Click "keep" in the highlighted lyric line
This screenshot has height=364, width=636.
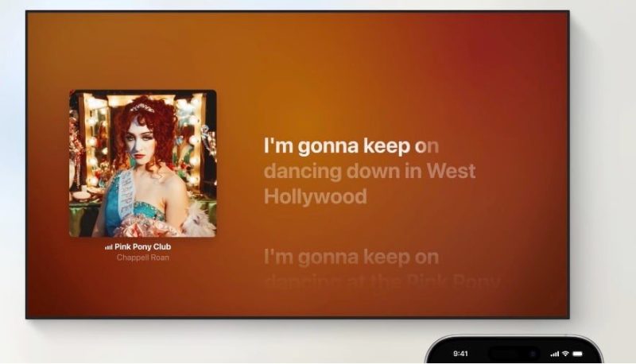[386, 145]
